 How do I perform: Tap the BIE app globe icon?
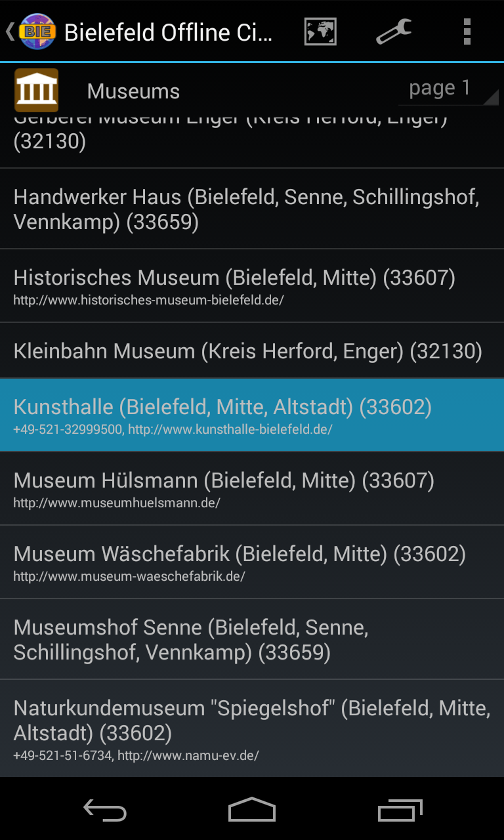(37, 31)
